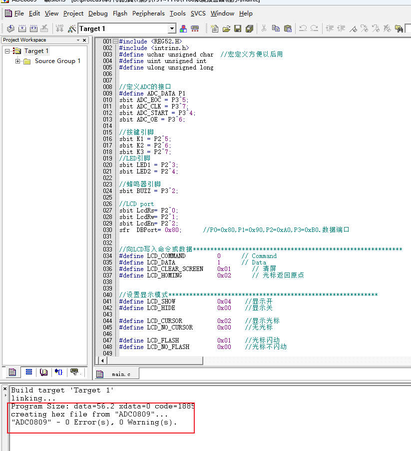The width and height of the screenshot is (411, 451).
Task: Click the Download to flash icon
Action: pyautogui.click(x=59, y=29)
